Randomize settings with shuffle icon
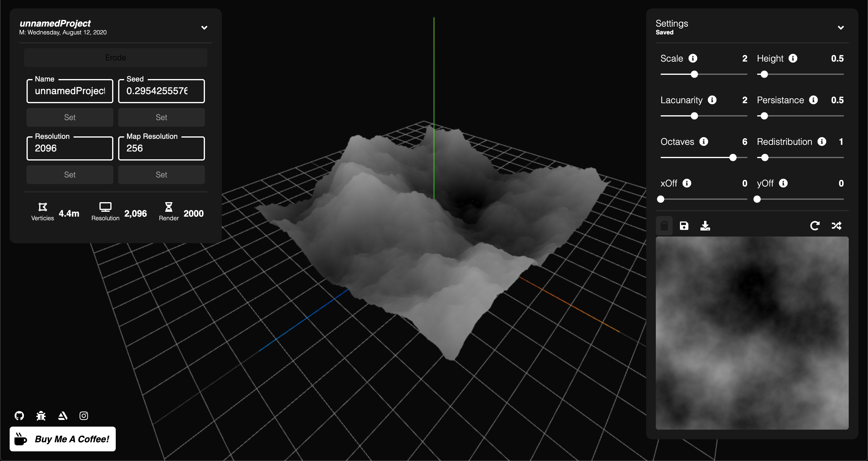The height and width of the screenshot is (461, 868). (836, 226)
